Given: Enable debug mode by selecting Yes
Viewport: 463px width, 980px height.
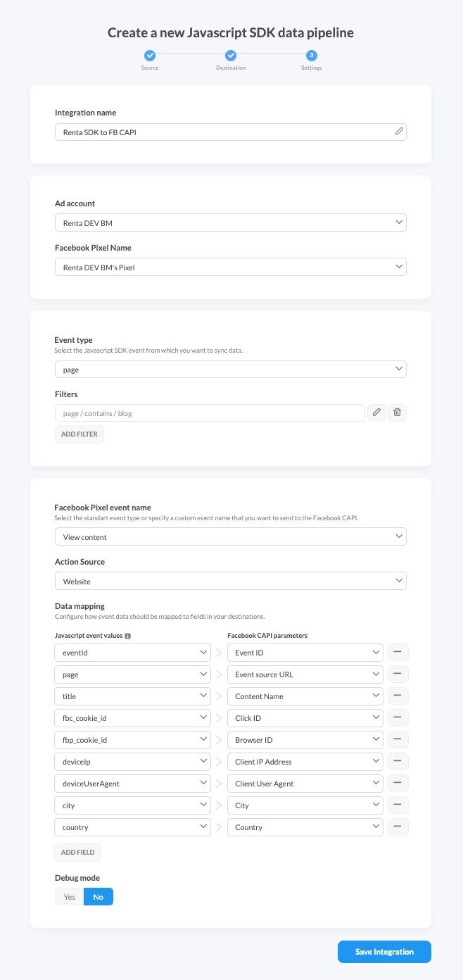Looking at the screenshot, I should 69,896.
